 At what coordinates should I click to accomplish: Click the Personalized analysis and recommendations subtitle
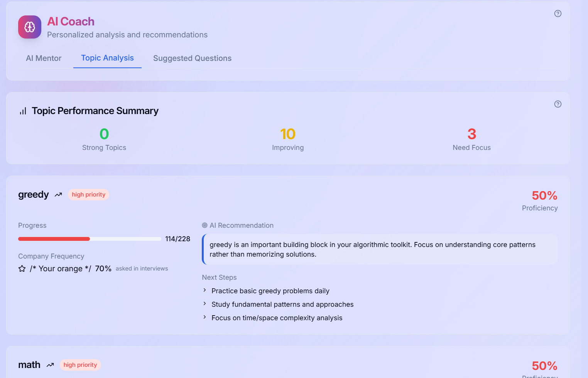click(x=127, y=35)
